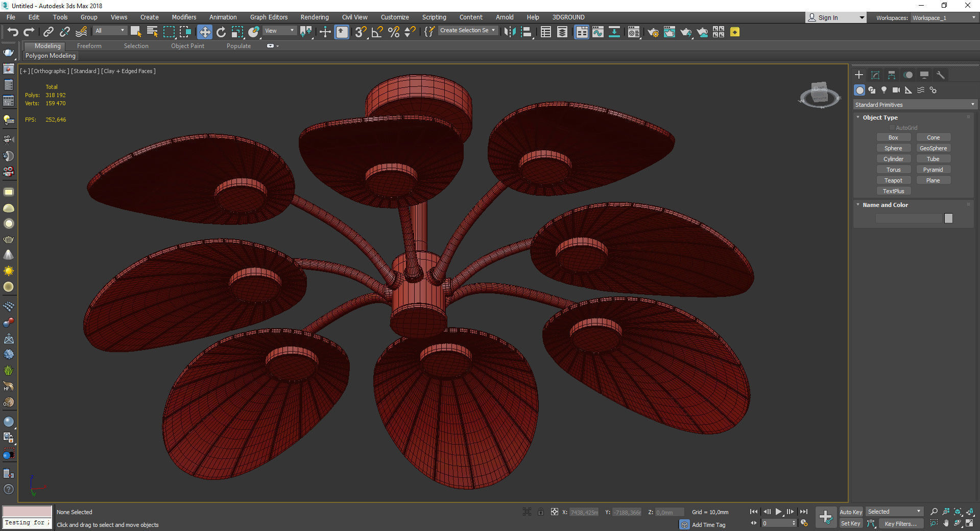Screen dimensions: 980x531
Task: Open the Utilities wrench panel
Action: pos(941,75)
